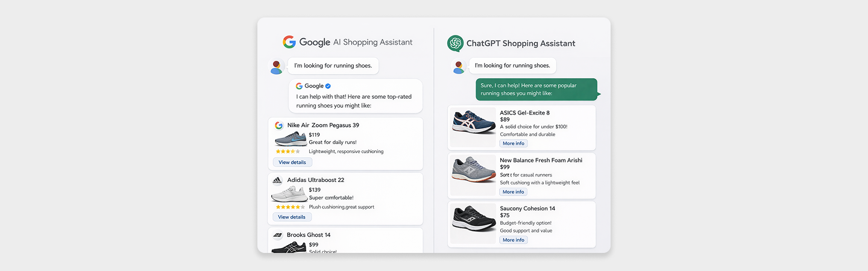Click the ChatGPT logo in the header
Screen dimensions: 868x271
[x=455, y=43]
